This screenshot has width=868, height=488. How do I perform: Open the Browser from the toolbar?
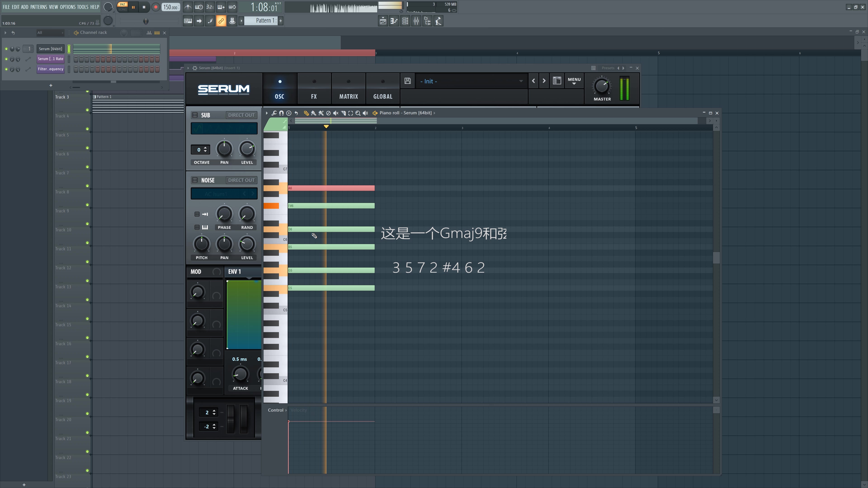(427, 21)
